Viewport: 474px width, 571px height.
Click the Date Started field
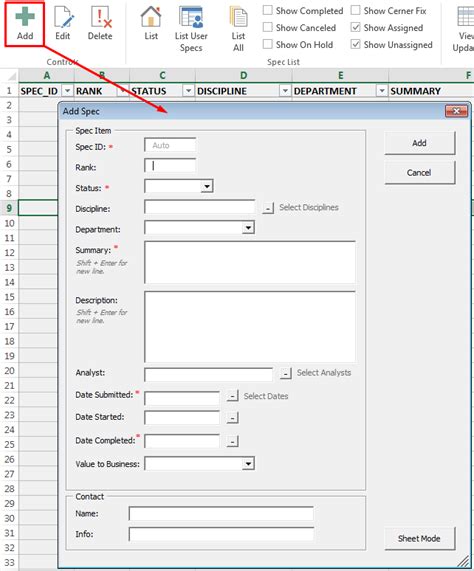click(182, 418)
